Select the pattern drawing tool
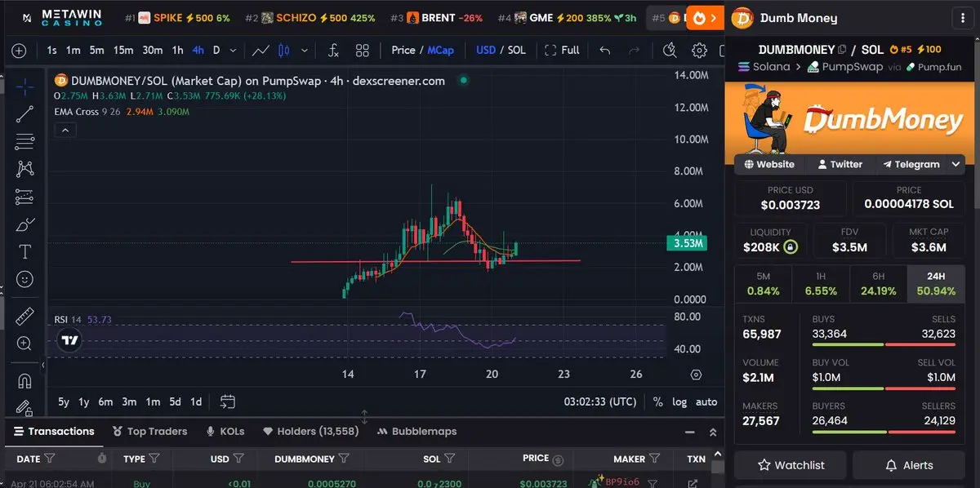Viewport: 980px width, 488px height. pos(25,169)
